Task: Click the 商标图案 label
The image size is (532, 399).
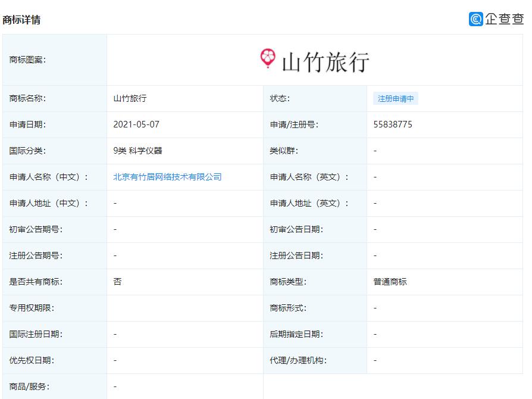Action: click(x=27, y=60)
